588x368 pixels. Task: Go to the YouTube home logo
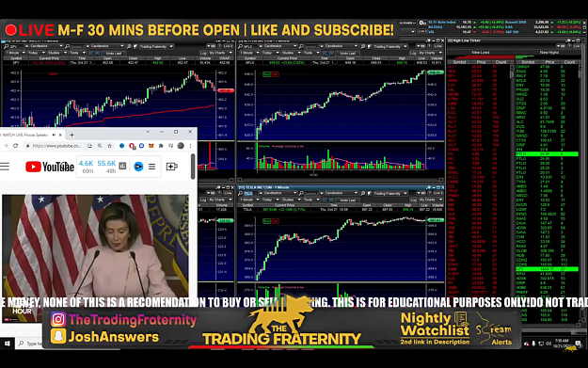coord(50,167)
